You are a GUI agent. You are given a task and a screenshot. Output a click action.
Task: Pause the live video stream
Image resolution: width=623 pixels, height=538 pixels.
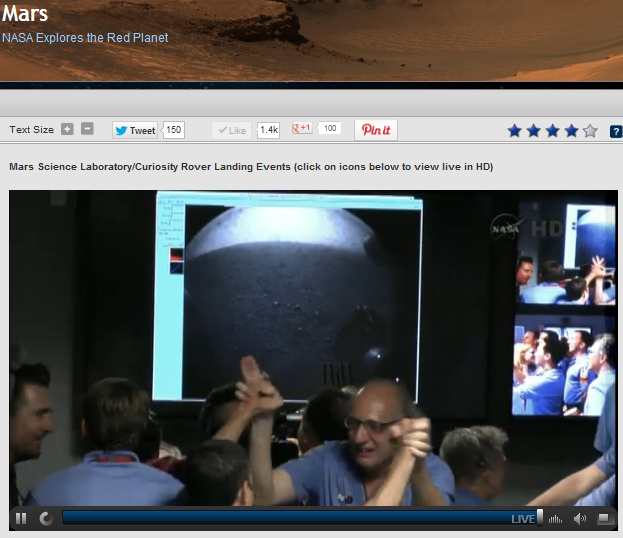(x=20, y=518)
